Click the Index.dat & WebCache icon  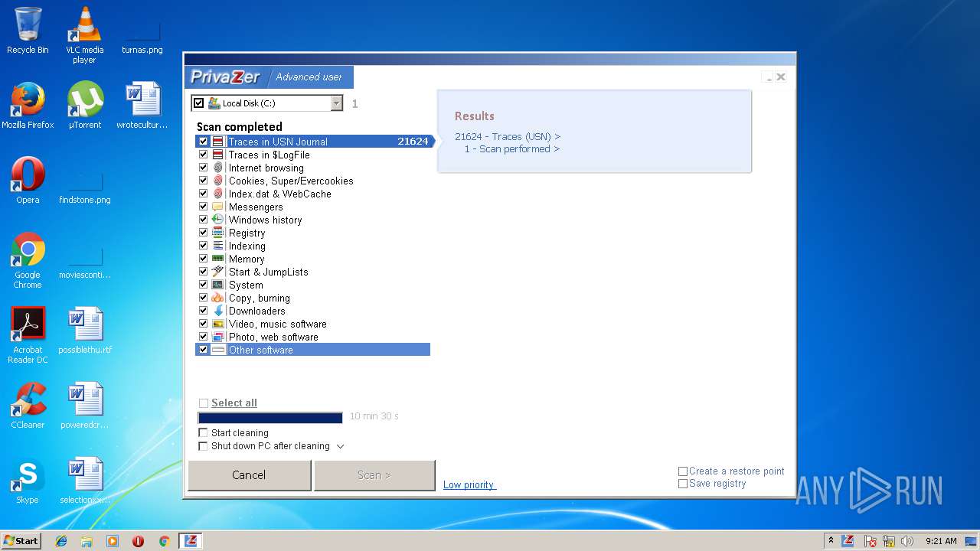pyautogui.click(x=218, y=194)
